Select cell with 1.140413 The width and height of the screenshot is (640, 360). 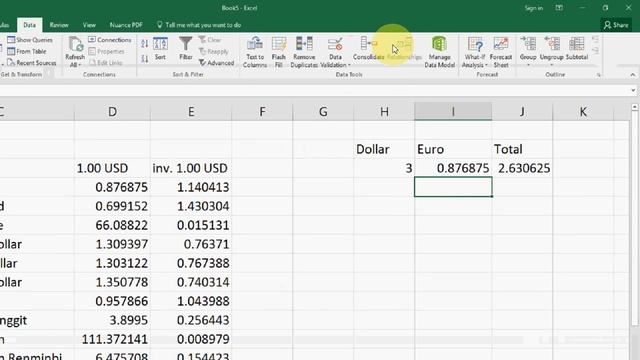click(191, 187)
